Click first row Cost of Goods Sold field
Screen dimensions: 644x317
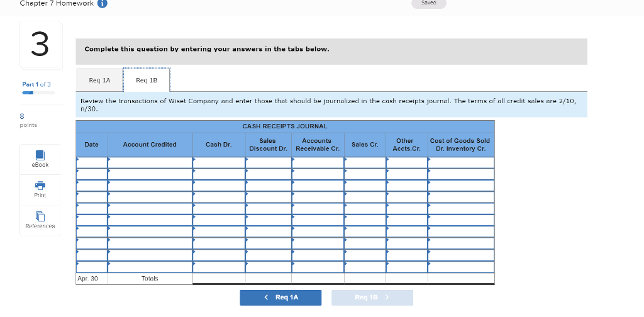(461, 163)
